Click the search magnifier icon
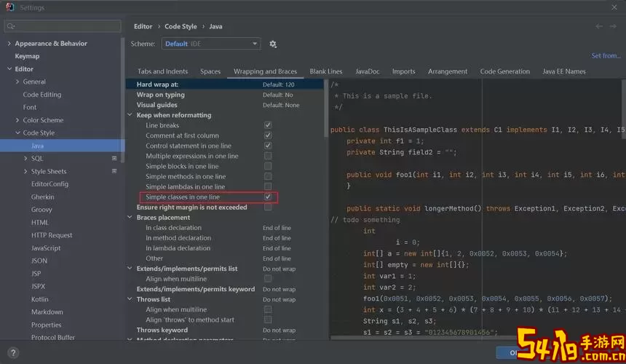 point(11,26)
